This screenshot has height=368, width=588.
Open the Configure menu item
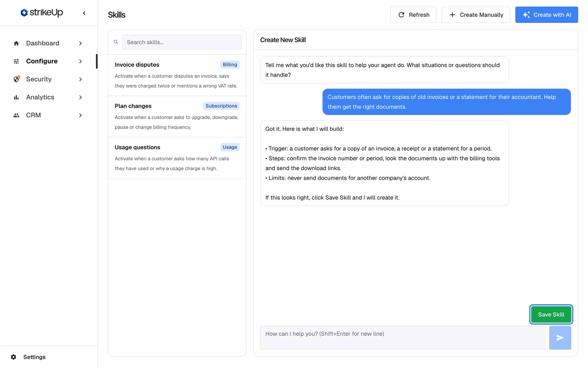coord(49,61)
